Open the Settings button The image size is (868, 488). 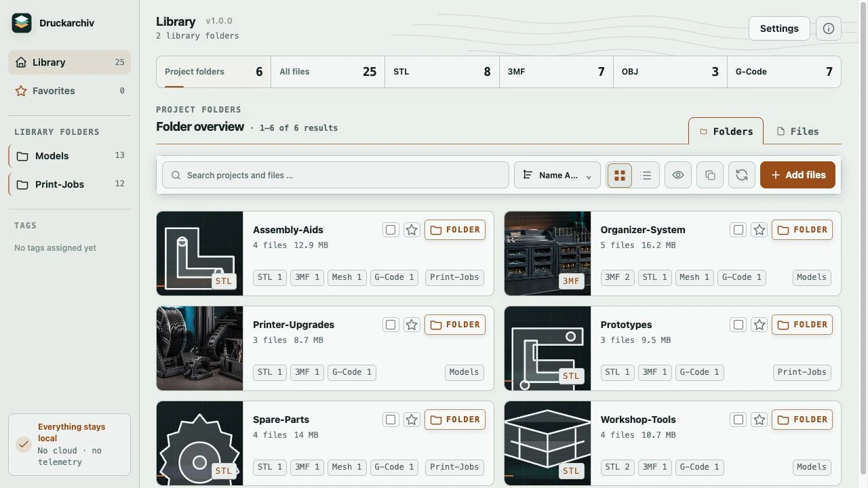779,28
